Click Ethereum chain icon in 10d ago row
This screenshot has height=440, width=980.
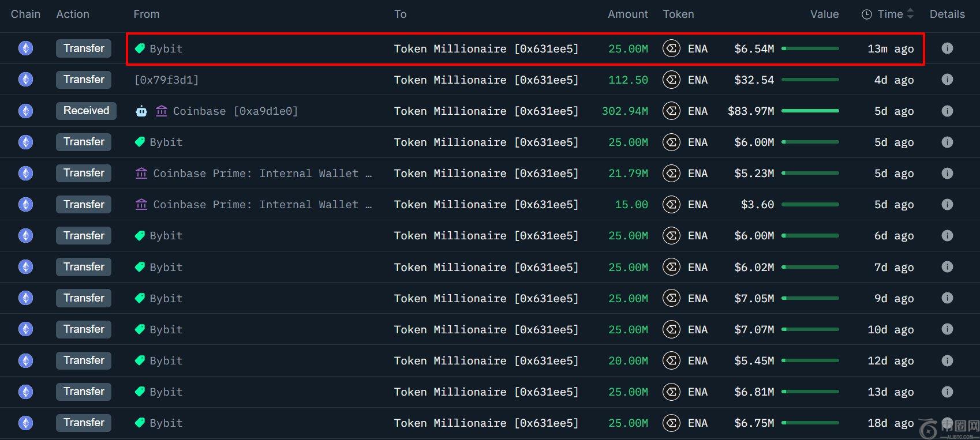pyautogui.click(x=25, y=329)
